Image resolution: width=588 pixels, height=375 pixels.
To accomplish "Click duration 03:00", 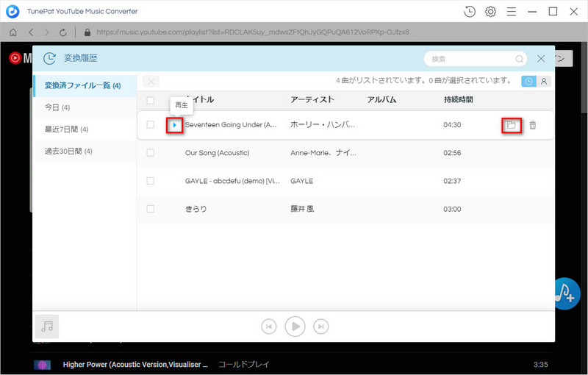I will pos(452,210).
